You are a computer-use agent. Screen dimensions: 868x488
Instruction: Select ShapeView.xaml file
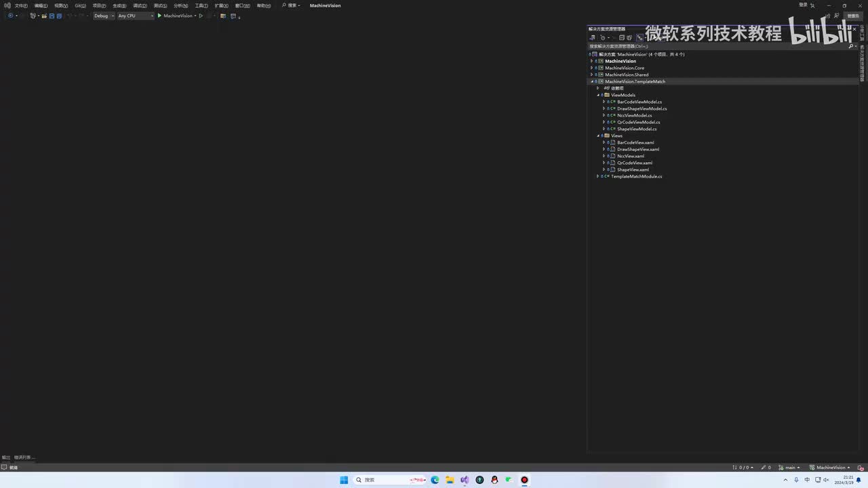point(633,169)
